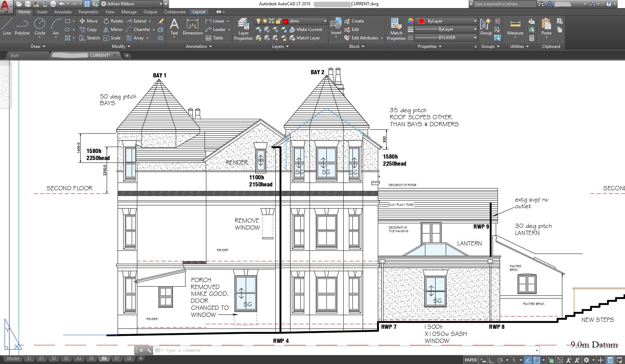Screen dimensions: 625x364
Task: Click the red ByLayer color swatch
Action: (421, 21)
